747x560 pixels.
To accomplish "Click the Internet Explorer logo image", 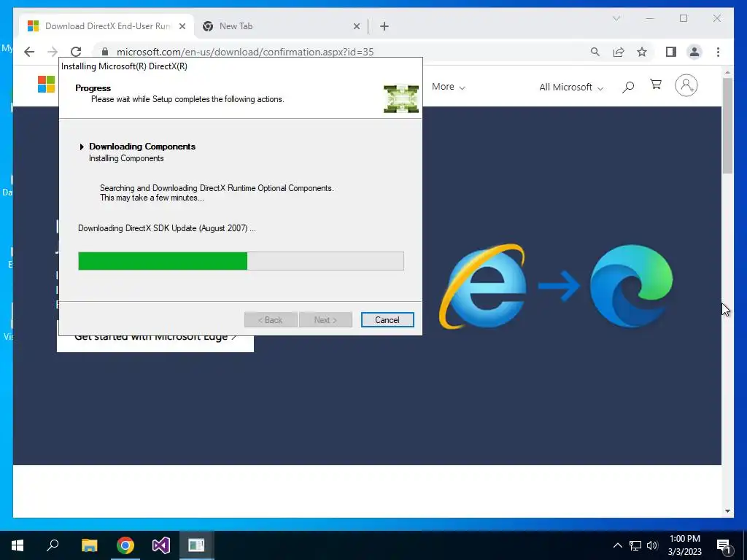I will tap(482, 286).
